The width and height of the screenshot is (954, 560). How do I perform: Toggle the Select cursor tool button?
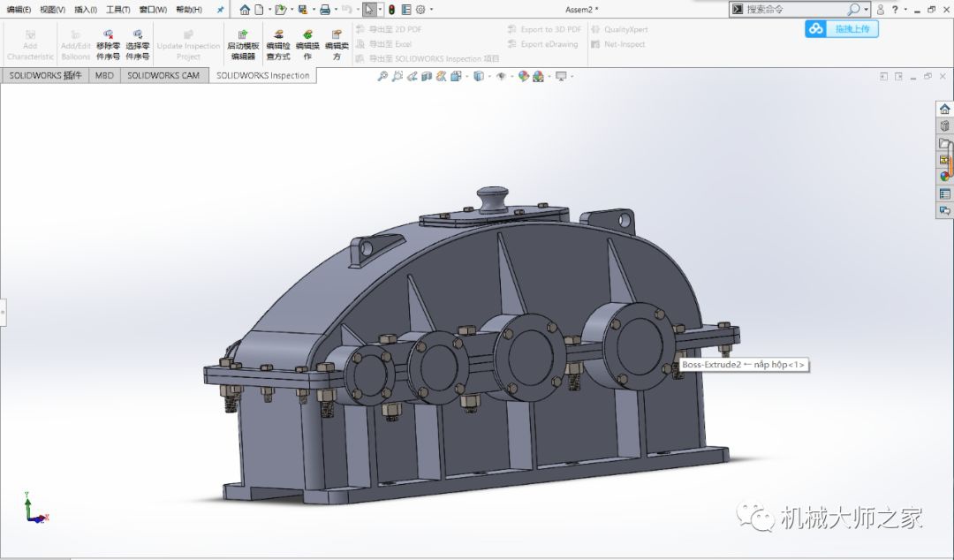369,10
